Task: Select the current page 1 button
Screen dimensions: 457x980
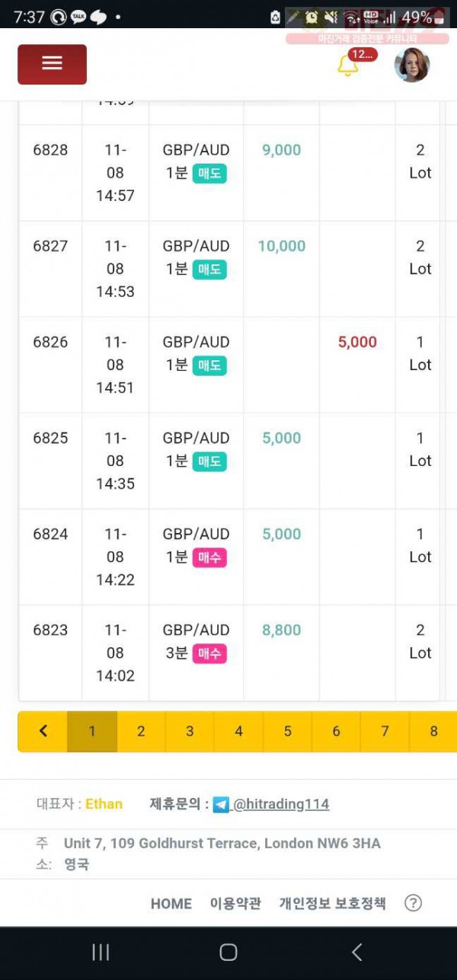Action: coord(92,731)
